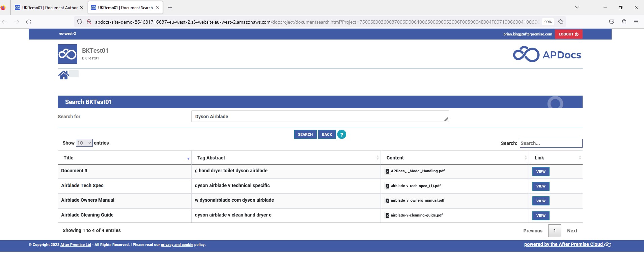Click the SEARCH button
The width and height of the screenshot is (644, 253).
click(x=305, y=134)
